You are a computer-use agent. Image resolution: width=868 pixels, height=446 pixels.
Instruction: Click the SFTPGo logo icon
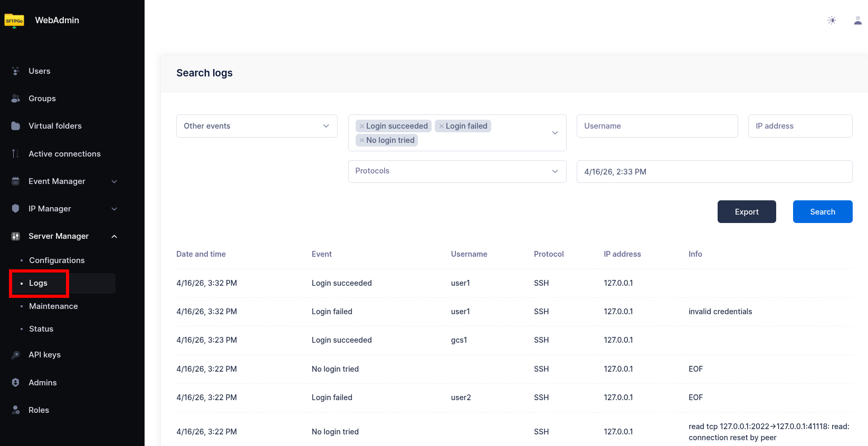pos(14,21)
